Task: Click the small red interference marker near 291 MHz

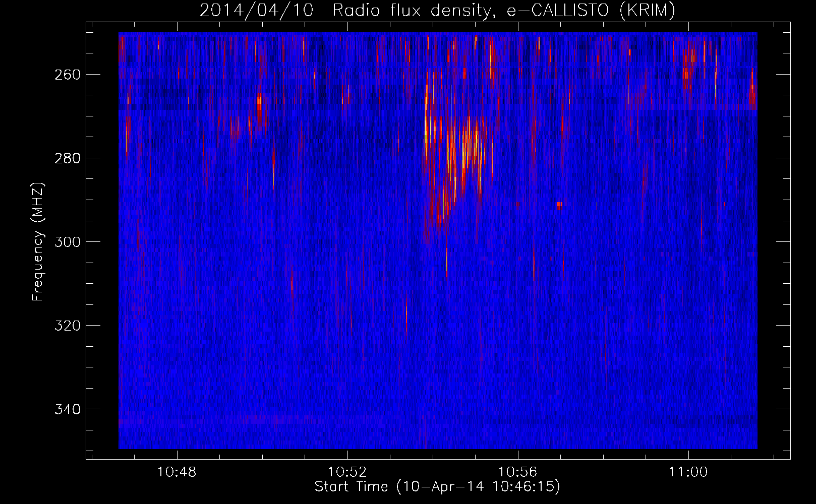Action: [559, 206]
